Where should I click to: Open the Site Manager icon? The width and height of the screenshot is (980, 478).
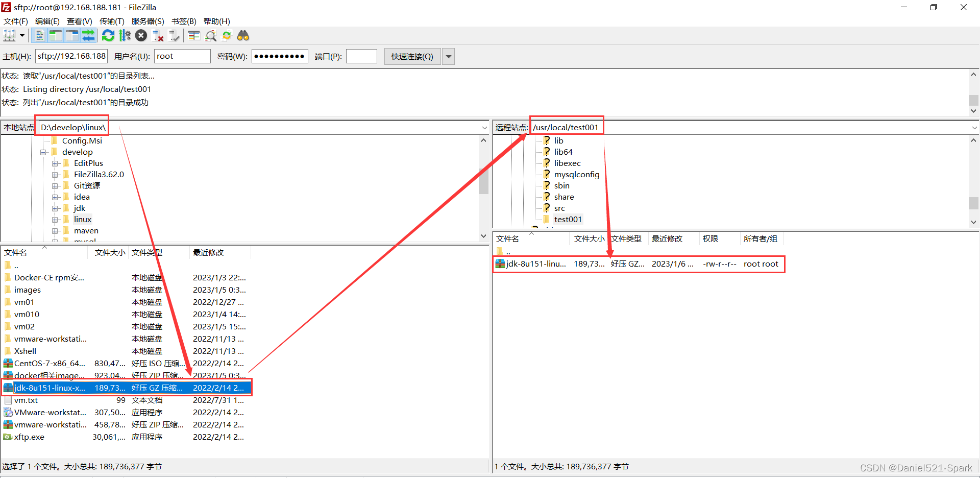tap(10, 36)
